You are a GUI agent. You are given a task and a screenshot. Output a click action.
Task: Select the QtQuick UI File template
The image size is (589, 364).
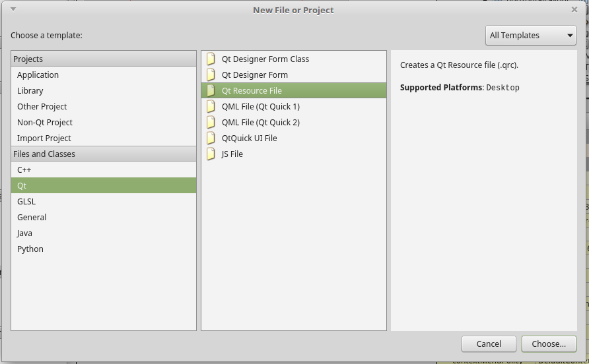pos(294,138)
